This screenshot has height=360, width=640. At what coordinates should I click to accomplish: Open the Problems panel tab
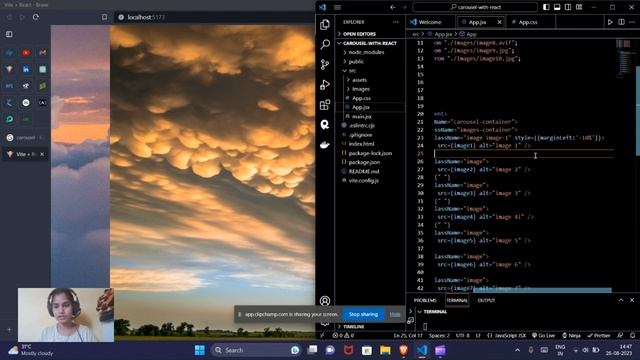425,300
